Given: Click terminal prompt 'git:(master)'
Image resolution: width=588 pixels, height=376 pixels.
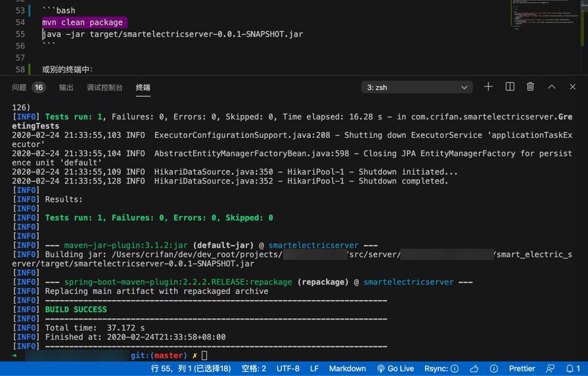Looking at the screenshot, I should (158, 356).
